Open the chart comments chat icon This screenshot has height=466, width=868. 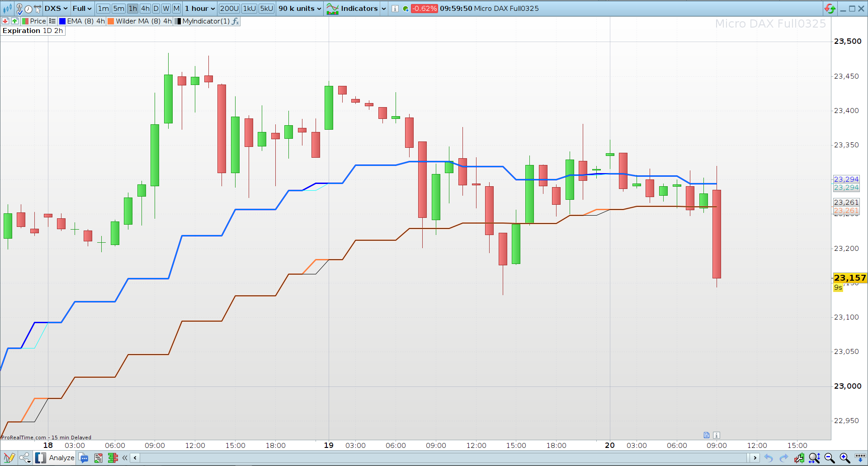pyautogui.click(x=84, y=458)
